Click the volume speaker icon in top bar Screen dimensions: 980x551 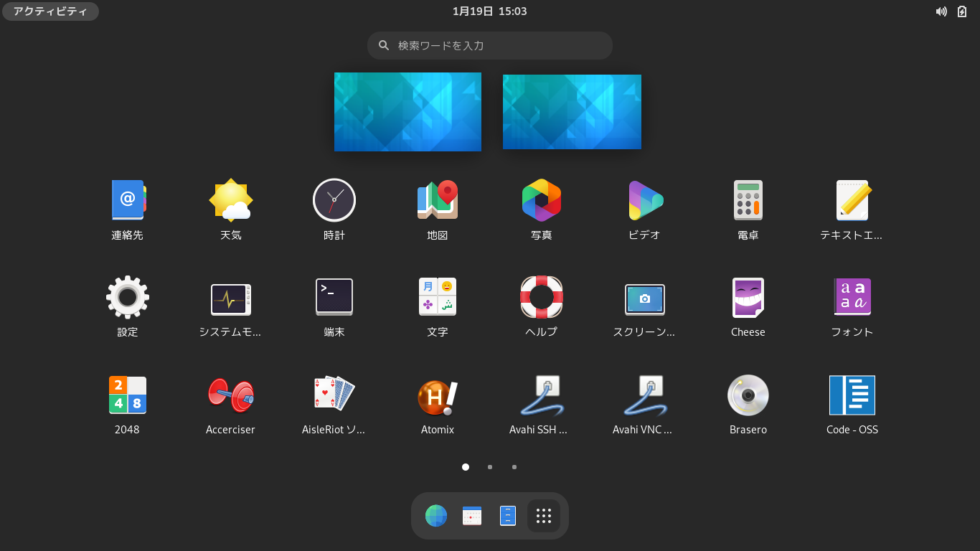click(x=941, y=11)
